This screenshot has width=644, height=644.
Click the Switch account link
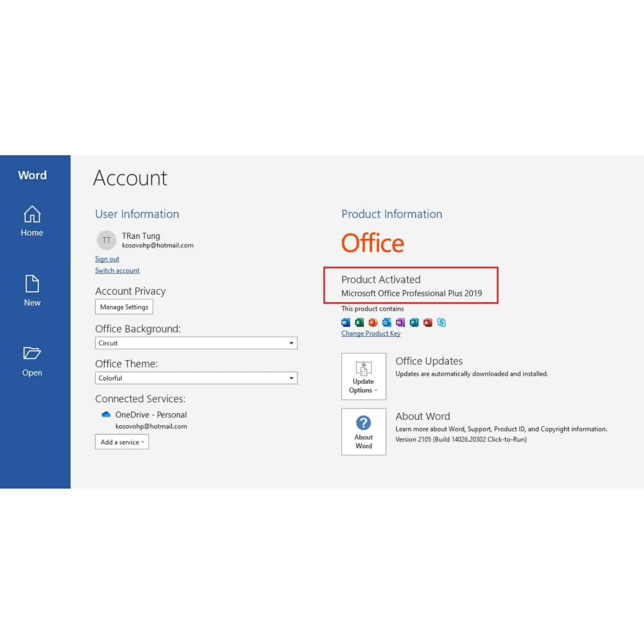pyautogui.click(x=117, y=270)
